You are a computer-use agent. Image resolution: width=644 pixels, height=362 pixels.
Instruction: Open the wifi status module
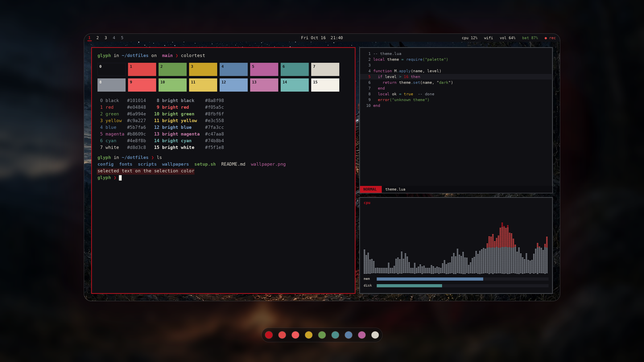tap(488, 38)
